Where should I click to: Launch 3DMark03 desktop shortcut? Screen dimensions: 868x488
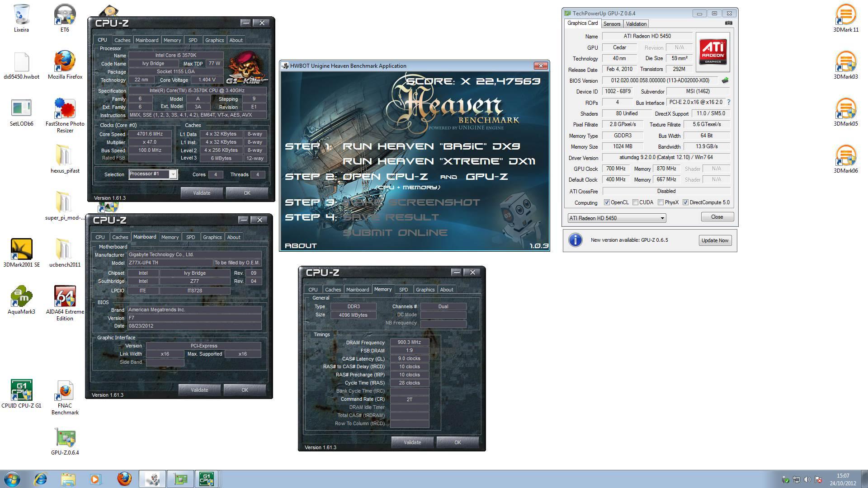click(845, 66)
